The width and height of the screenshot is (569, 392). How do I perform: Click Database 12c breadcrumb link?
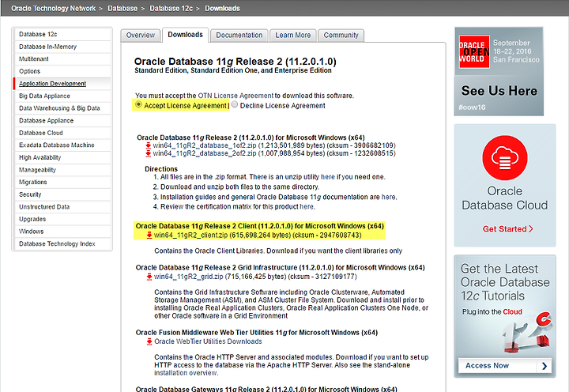(171, 9)
